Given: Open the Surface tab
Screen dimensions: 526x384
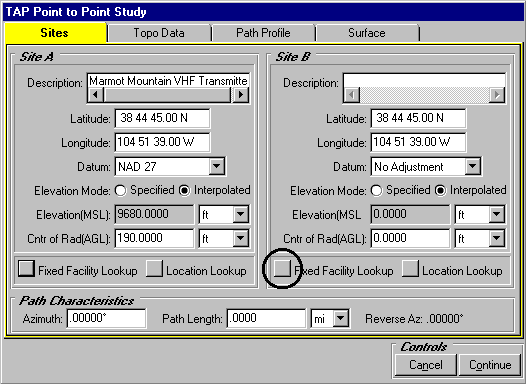Looking at the screenshot, I should pos(367,33).
